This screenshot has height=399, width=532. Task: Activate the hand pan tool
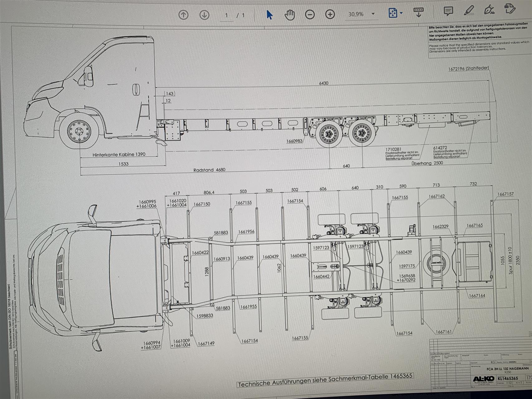click(x=290, y=15)
